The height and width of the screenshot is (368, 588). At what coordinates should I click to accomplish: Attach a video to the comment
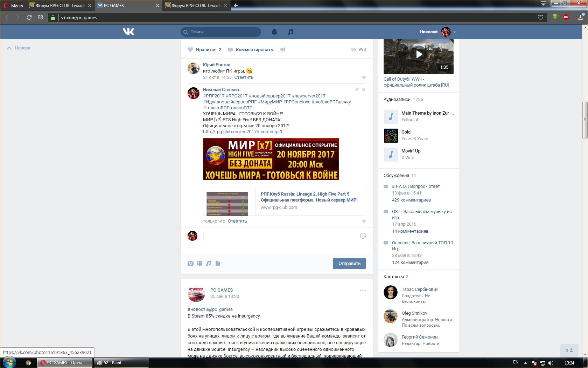pyautogui.click(x=199, y=263)
